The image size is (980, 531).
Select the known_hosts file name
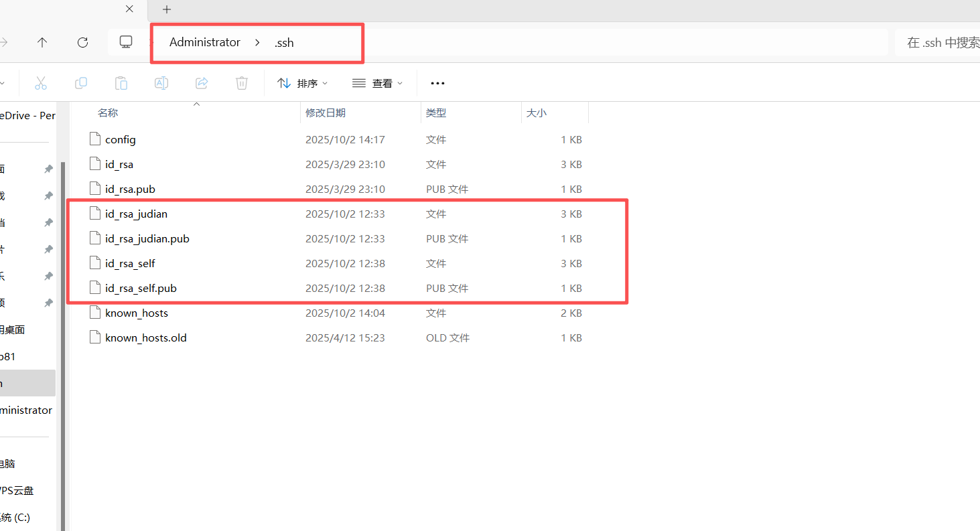[x=137, y=313]
